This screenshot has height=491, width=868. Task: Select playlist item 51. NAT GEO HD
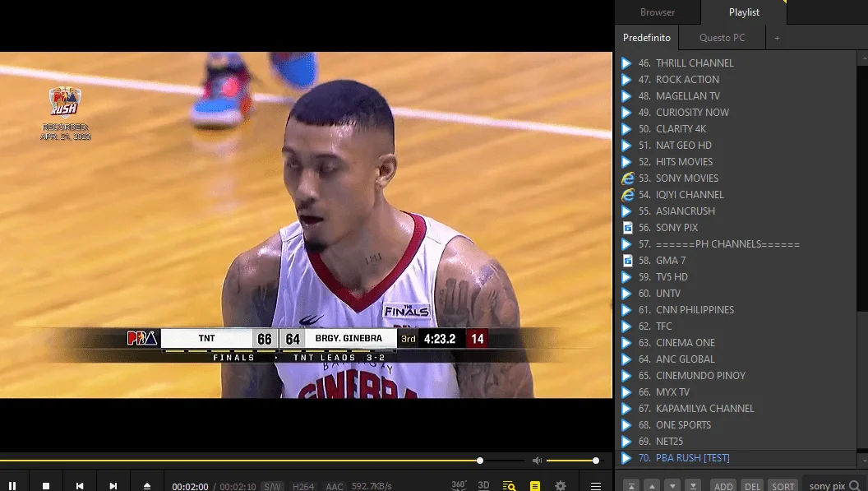[737, 146]
